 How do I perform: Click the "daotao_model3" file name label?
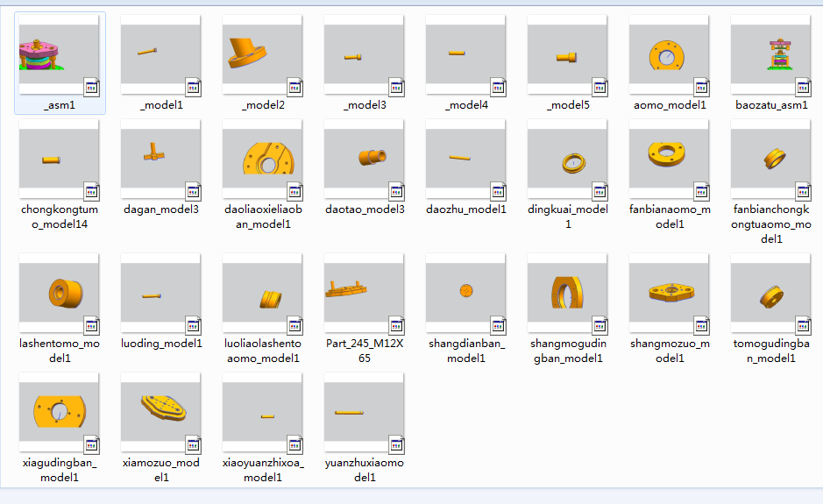365,209
